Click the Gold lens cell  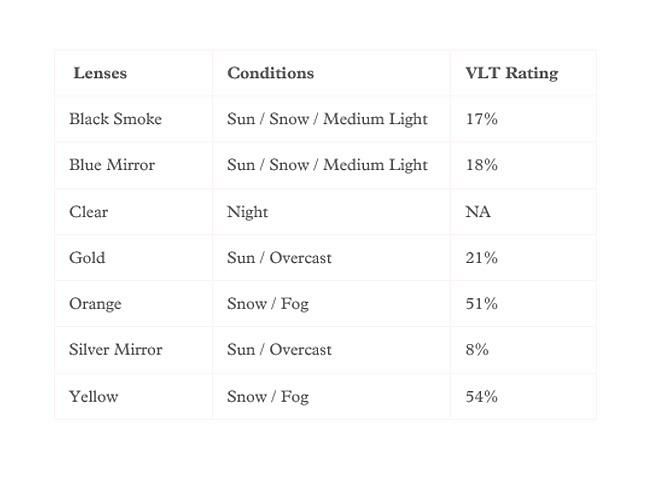click(87, 258)
